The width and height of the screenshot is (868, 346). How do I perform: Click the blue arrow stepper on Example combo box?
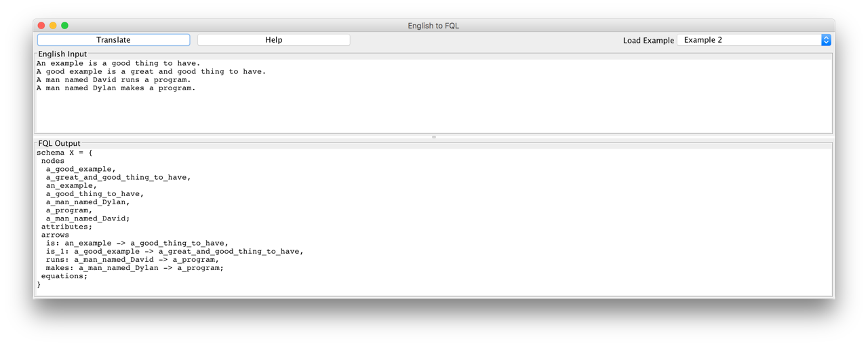pyautogui.click(x=825, y=40)
